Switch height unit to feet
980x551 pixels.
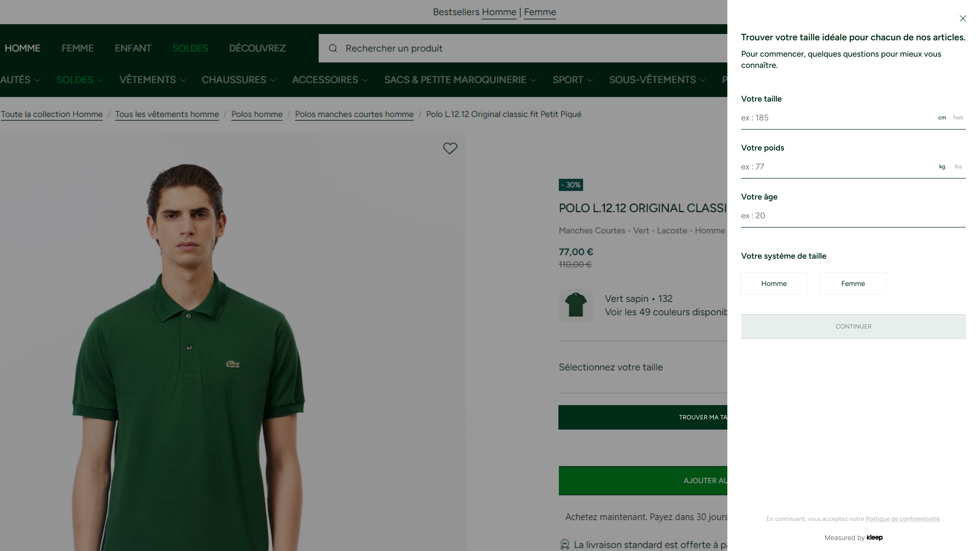point(958,118)
